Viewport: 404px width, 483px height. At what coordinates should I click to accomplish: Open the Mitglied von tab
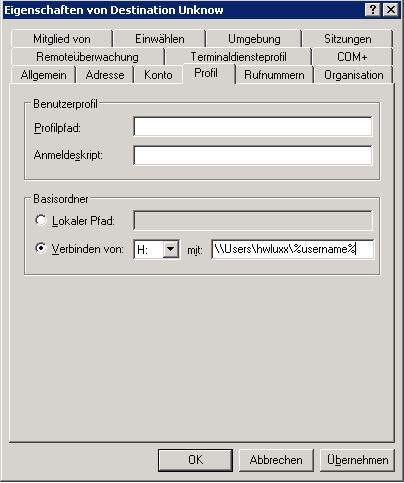click(x=62, y=39)
